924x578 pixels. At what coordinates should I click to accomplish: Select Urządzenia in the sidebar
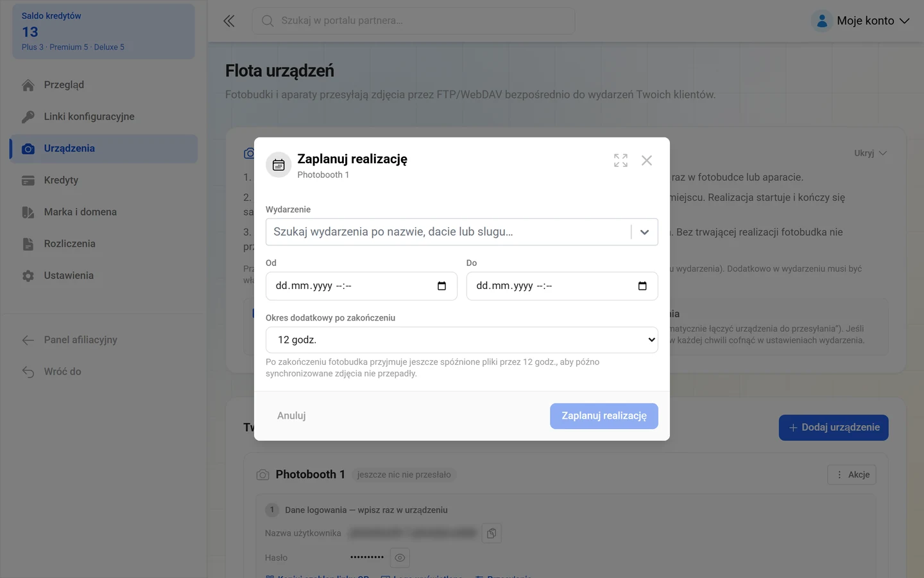(x=103, y=148)
